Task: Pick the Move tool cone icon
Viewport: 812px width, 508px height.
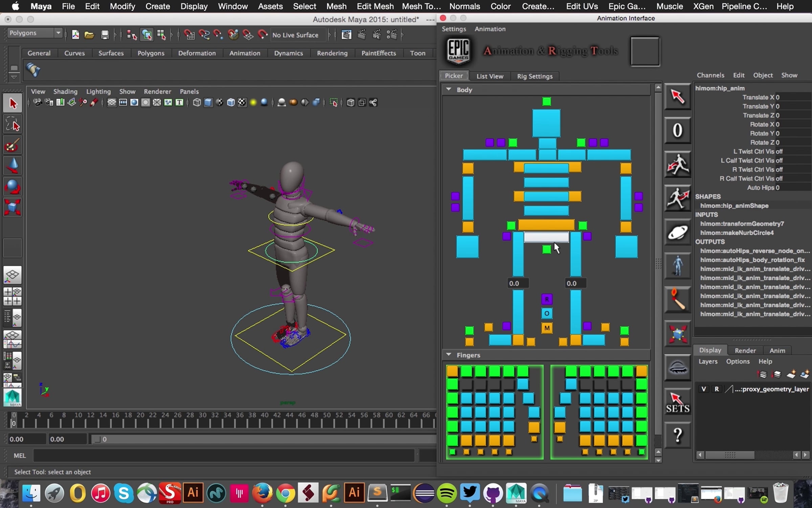Action: [x=13, y=166]
